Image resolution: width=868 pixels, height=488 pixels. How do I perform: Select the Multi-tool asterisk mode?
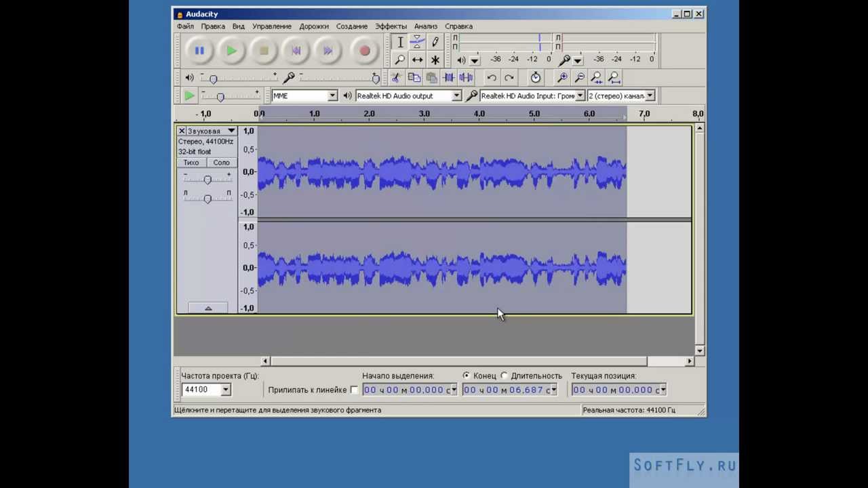pos(435,60)
